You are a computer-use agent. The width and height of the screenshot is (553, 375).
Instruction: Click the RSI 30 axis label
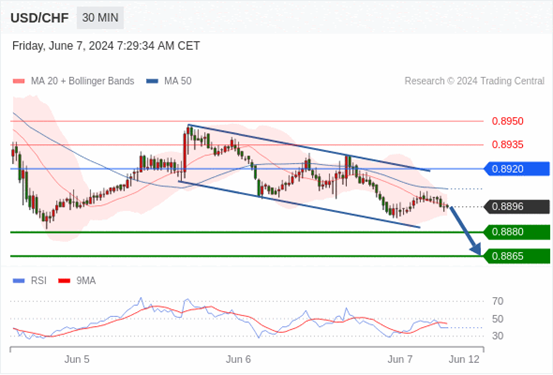pos(498,336)
